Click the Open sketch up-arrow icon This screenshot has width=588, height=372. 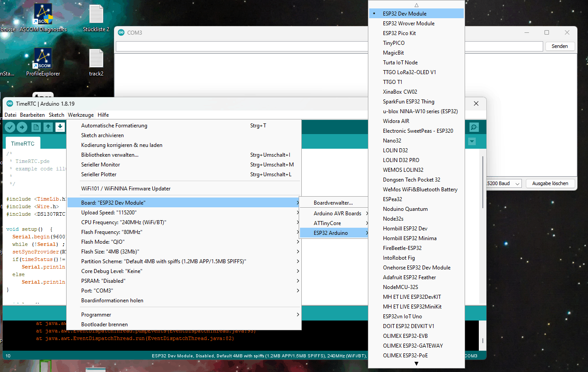[48, 128]
